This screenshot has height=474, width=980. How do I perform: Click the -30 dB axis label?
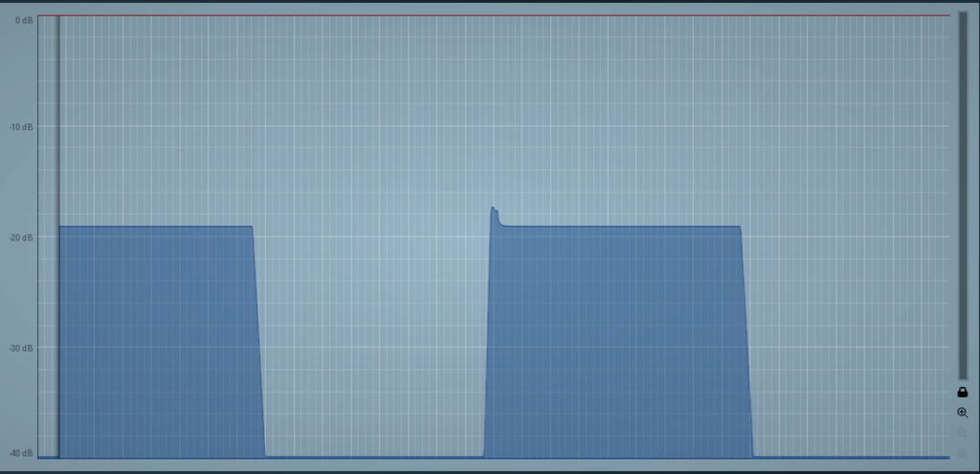21,348
